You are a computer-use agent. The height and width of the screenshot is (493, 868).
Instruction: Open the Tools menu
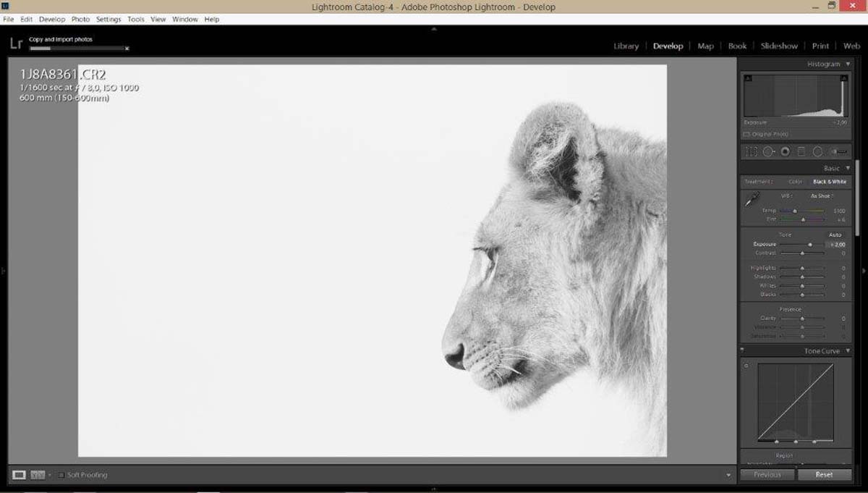point(136,20)
